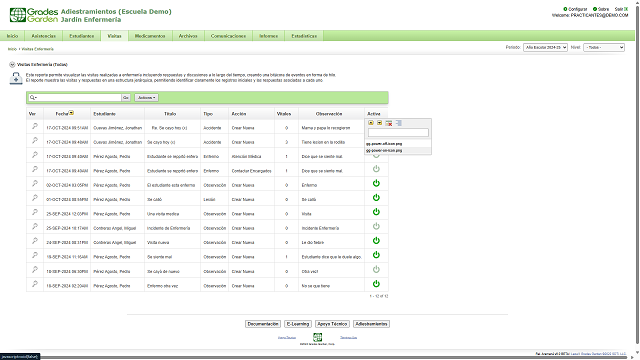Open the Medicamentos tab

tap(150, 36)
